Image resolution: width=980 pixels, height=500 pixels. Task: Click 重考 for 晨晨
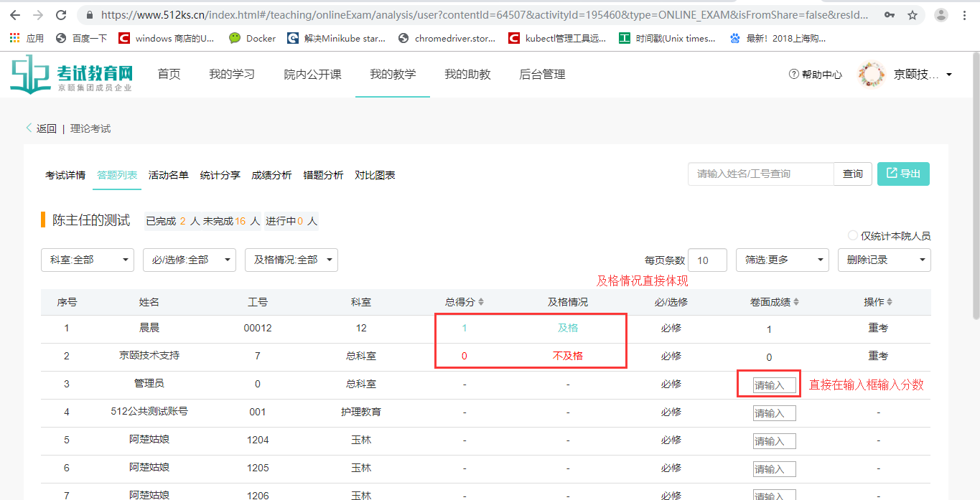[x=878, y=328]
